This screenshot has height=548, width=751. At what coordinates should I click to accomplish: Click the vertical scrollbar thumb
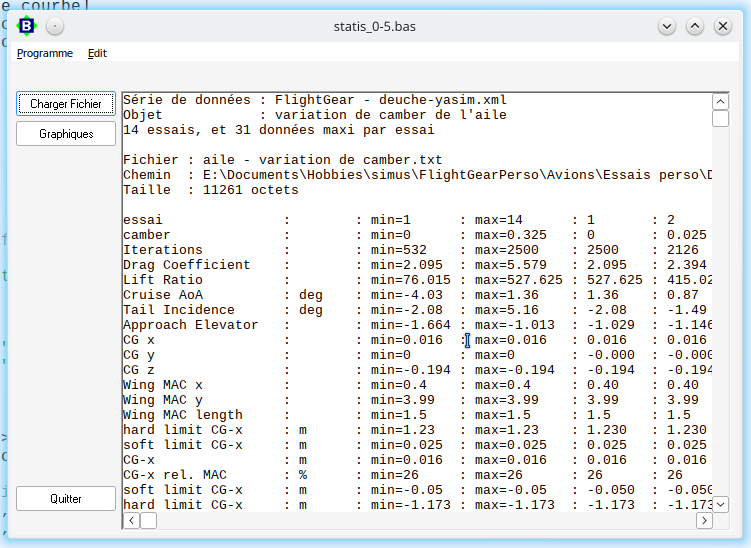tap(720, 119)
